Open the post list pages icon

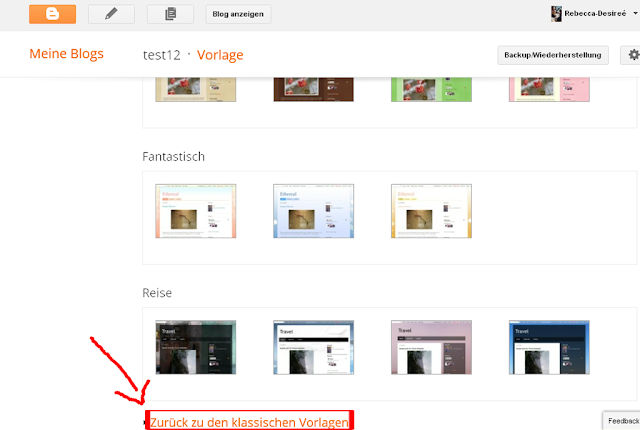(170, 14)
